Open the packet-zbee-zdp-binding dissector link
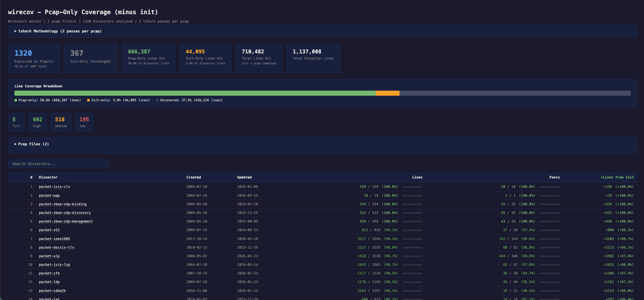Image resolution: width=644 pixels, height=300 pixels. [63, 204]
